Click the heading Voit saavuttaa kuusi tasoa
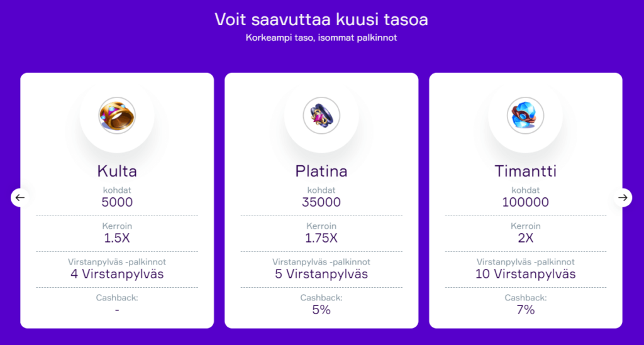This screenshot has height=345, width=644. point(321,19)
